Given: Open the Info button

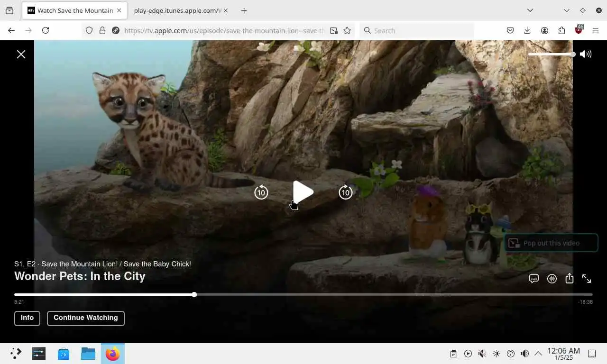Looking at the screenshot, I should (x=27, y=318).
